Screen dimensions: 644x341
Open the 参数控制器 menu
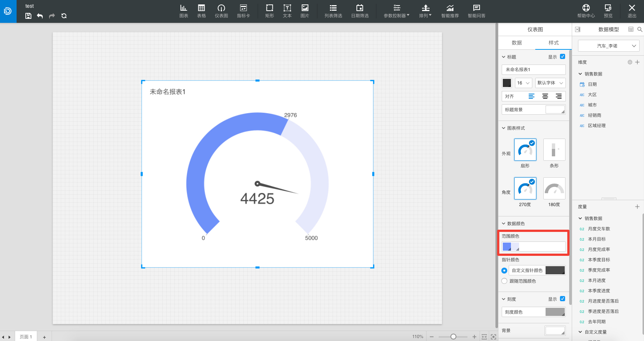(x=397, y=11)
